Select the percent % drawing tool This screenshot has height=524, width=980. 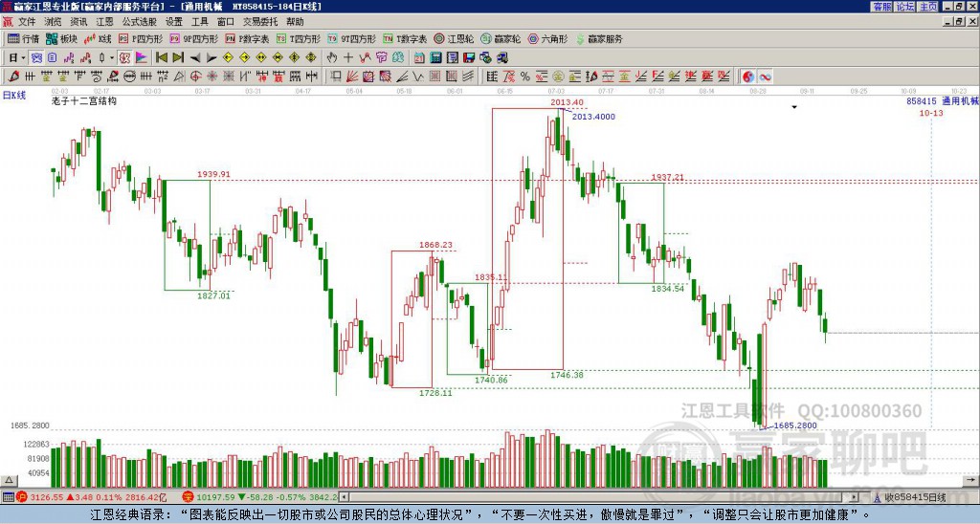point(525,76)
